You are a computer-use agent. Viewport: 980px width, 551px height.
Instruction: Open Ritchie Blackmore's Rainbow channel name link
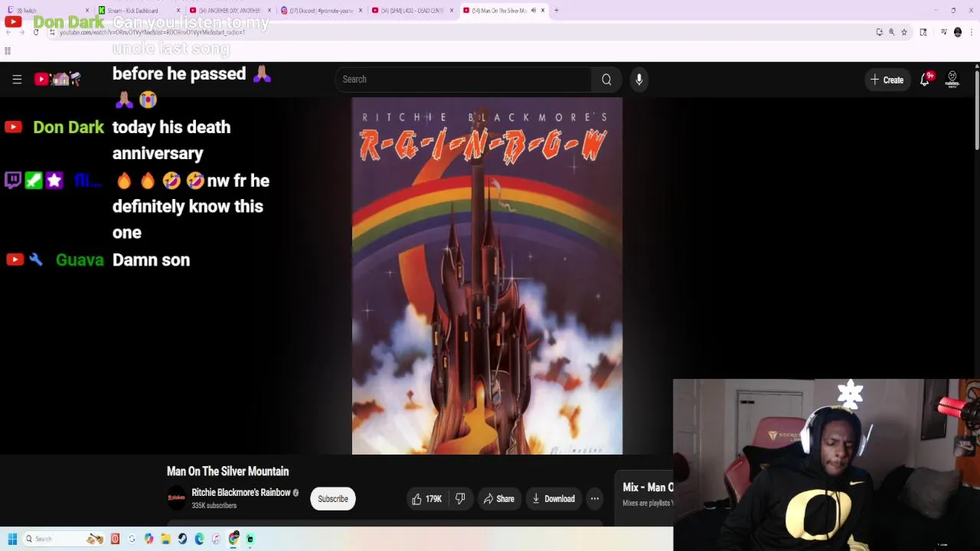240,493
